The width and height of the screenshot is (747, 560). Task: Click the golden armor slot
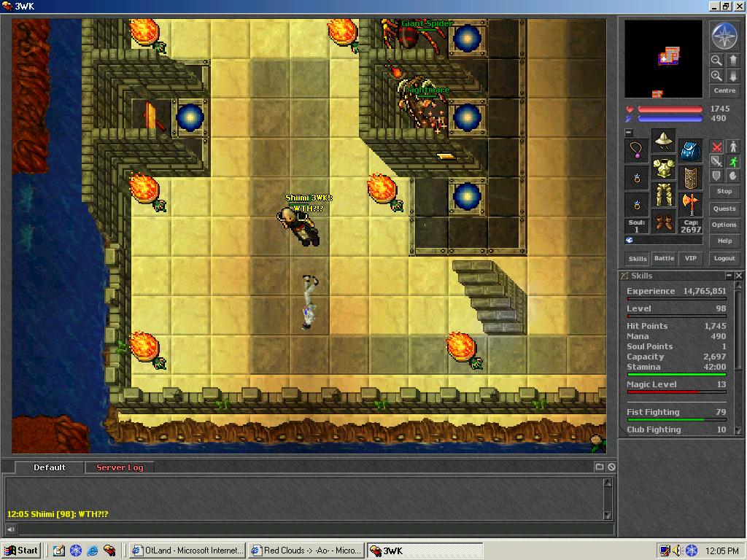pos(664,168)
